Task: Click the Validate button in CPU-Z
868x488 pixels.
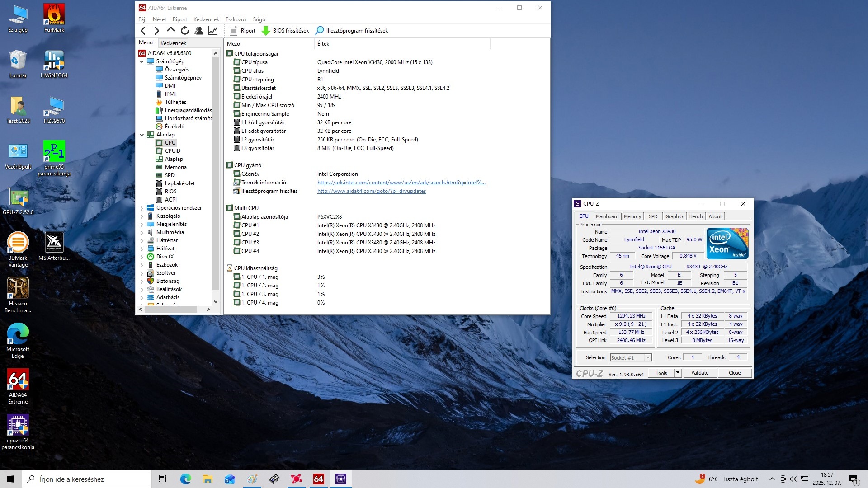Action: [x=699, y=373]
